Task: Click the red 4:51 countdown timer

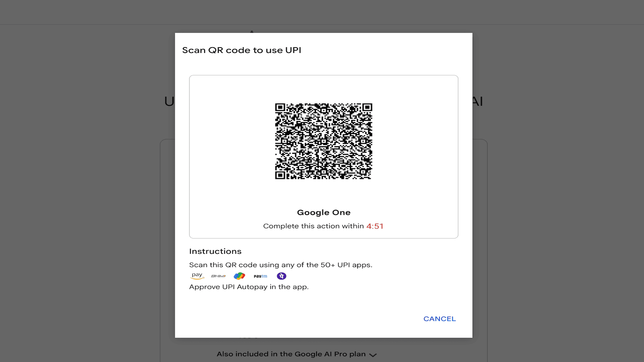Action: (x=375, y=226)
